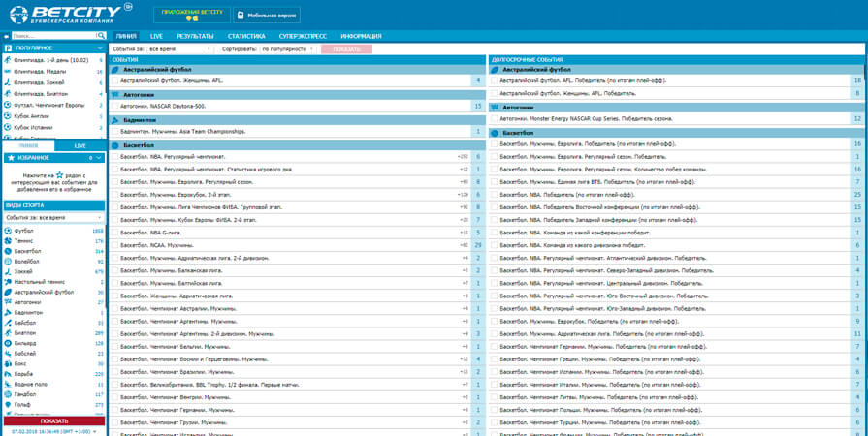Open the Суперэкспресс tab
This screenshot has height=436, width=868.
tap(303, 36)
